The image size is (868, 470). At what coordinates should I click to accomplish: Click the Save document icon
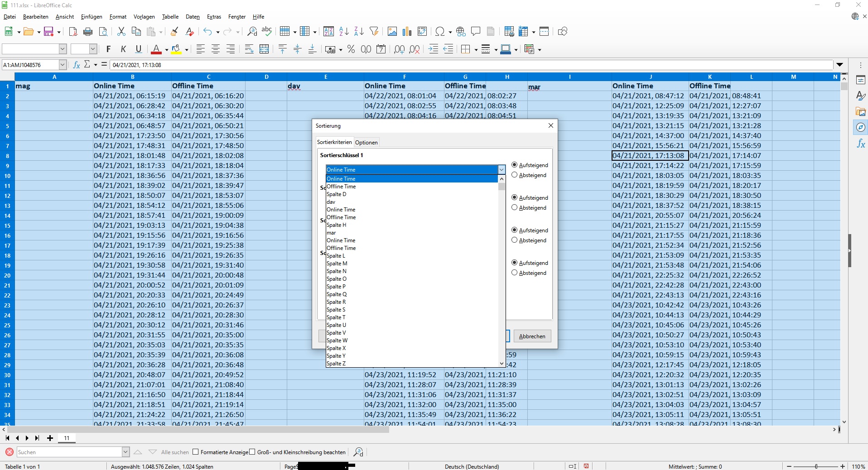click(x=48, y=32)
